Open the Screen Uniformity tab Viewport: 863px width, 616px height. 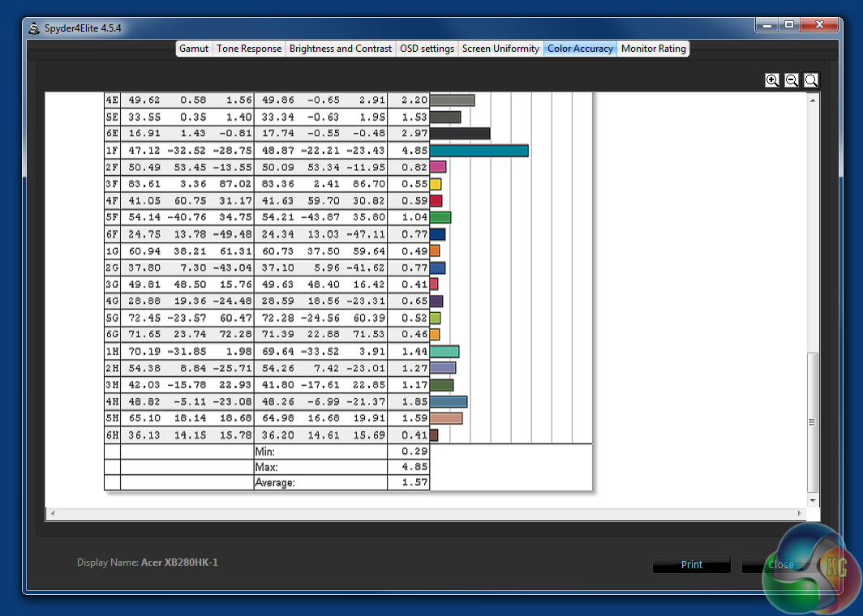pos(500,49)
